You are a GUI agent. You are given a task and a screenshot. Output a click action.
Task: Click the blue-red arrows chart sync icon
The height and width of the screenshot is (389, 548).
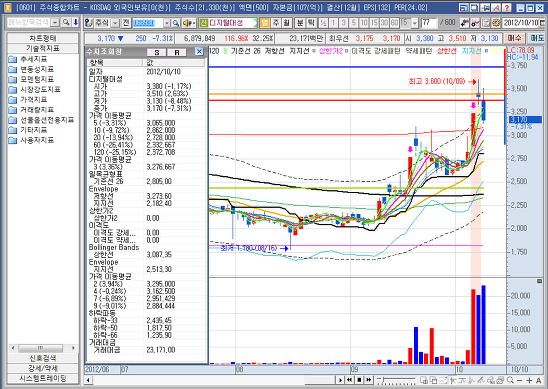point(464,23)
